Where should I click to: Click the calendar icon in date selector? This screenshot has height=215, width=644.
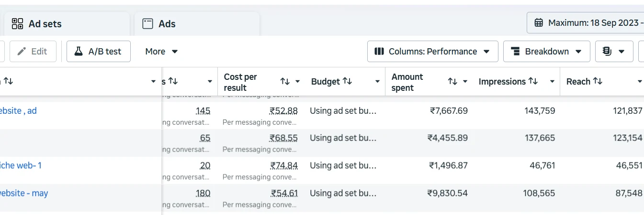coord(539,22)
